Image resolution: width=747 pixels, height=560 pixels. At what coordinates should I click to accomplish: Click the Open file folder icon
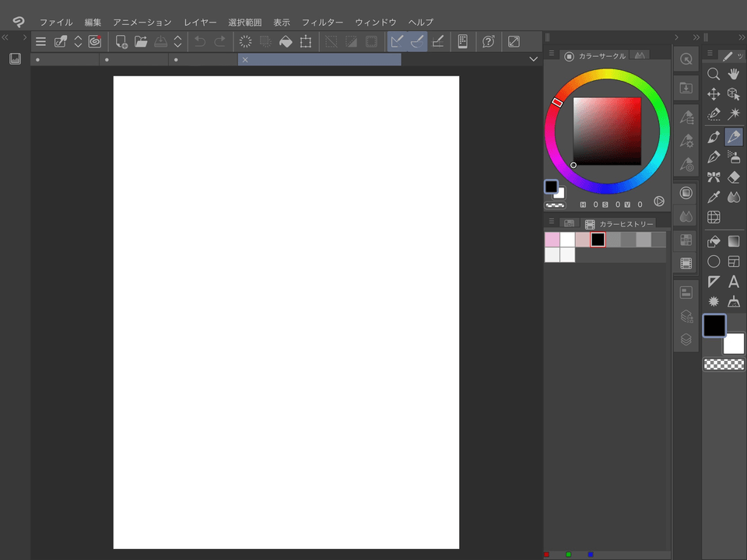click(x=141, y=42)
